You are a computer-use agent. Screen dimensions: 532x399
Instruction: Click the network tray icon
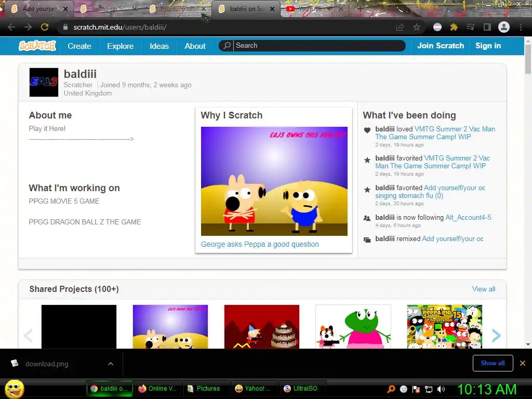(x=429, y=389)
